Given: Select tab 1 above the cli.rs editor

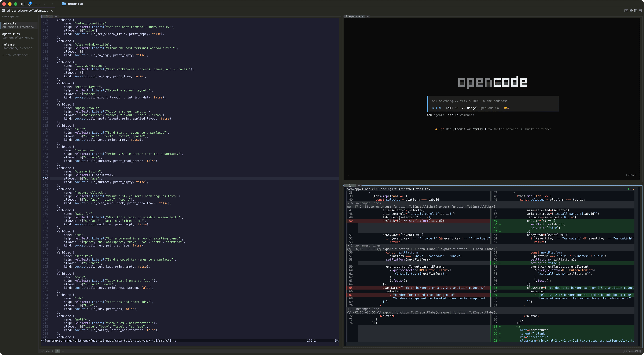Looking at the screenshot, I should click(x=47, y=16).
